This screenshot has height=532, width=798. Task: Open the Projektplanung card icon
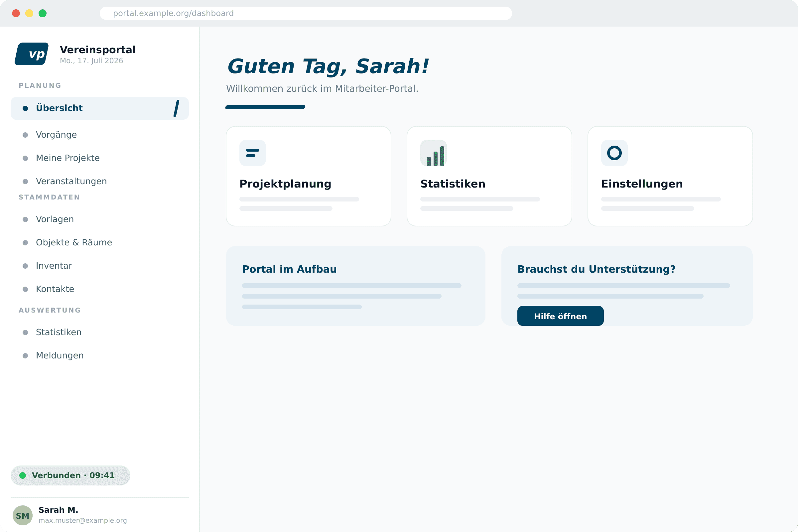tap(252, 153)
